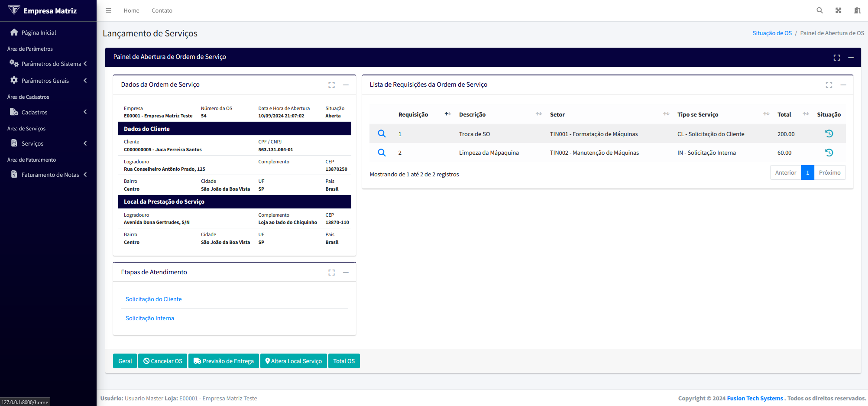View details magnifier for requisição 1
The image size is (868, 406).
point(382,133)
